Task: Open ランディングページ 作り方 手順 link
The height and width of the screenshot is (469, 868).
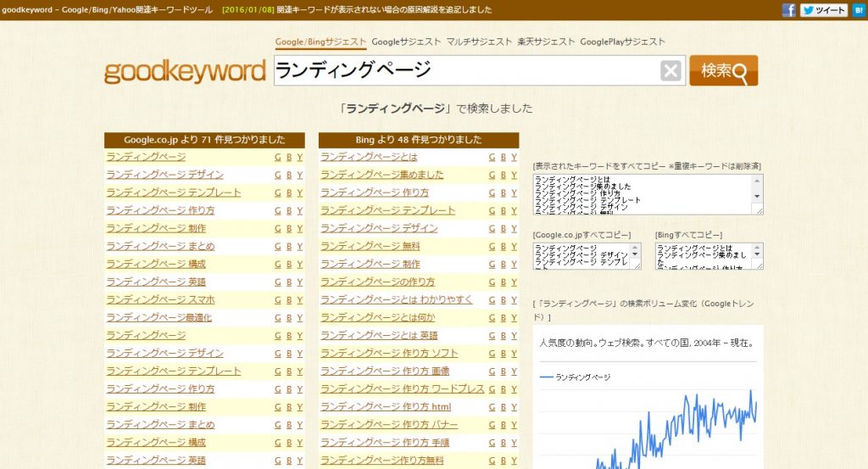Action: click(385, 443)
